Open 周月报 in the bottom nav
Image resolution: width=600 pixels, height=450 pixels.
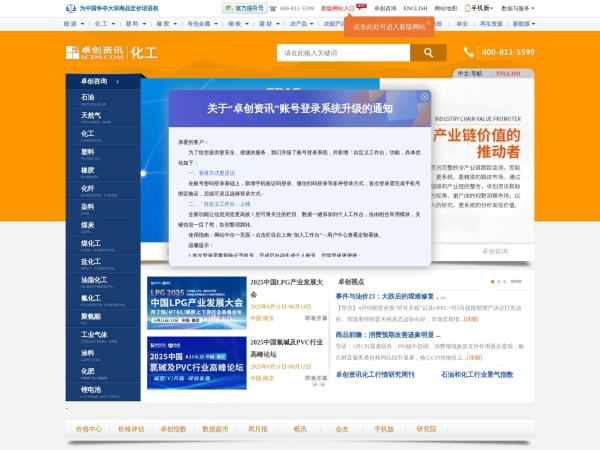pyautogui.click(x=258, y=429)
